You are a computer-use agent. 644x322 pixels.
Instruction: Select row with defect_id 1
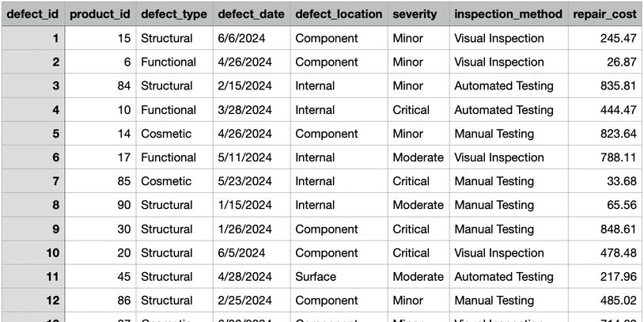tap(32, 38)
